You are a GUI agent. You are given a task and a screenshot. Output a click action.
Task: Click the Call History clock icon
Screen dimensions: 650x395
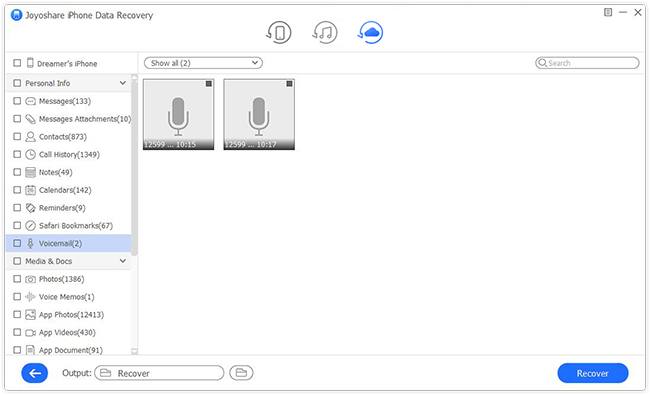coord(31,155)
